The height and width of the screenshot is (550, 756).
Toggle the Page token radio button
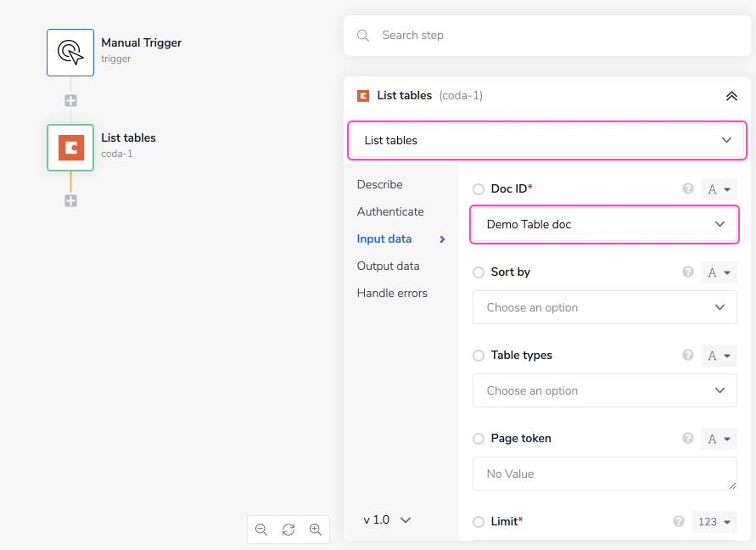(479, 439)
